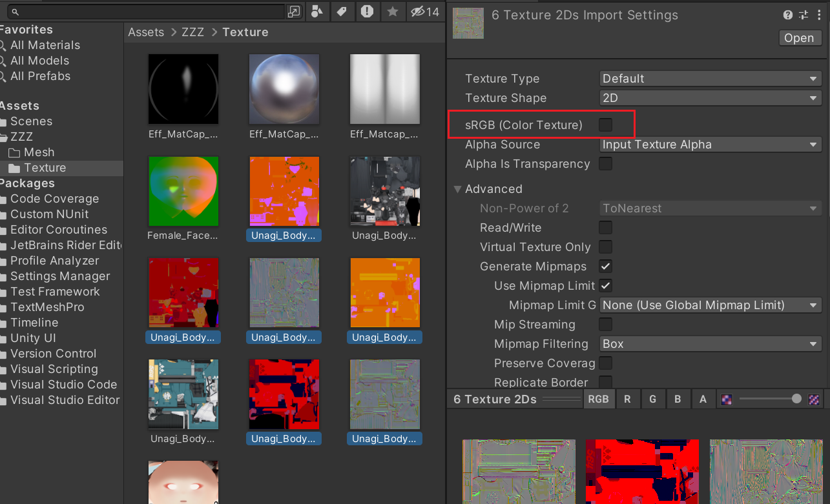Enable the sRGB (Color Texture) checkbox

605,125
